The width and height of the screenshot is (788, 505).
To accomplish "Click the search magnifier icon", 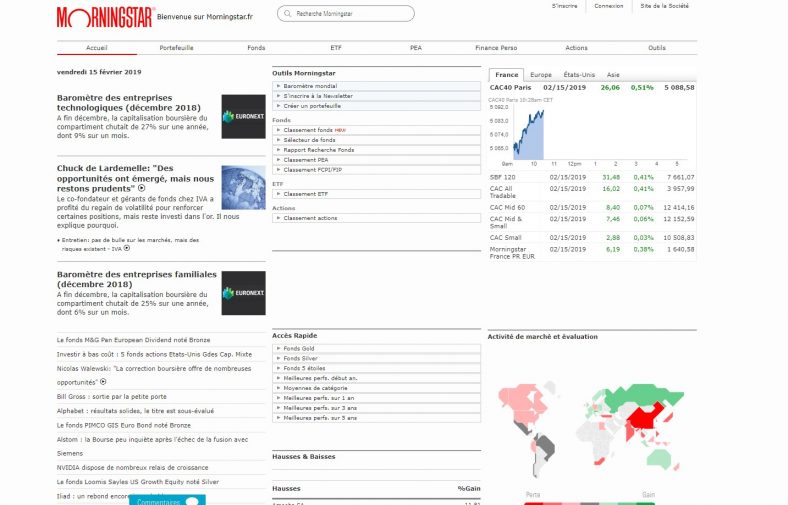I will coord(287,14).
